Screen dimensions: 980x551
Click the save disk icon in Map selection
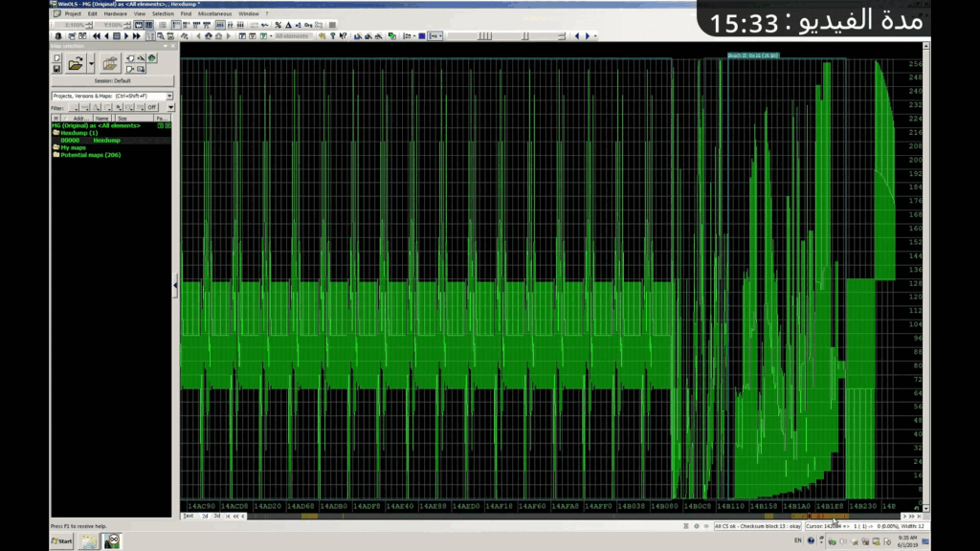click(56, 69)
